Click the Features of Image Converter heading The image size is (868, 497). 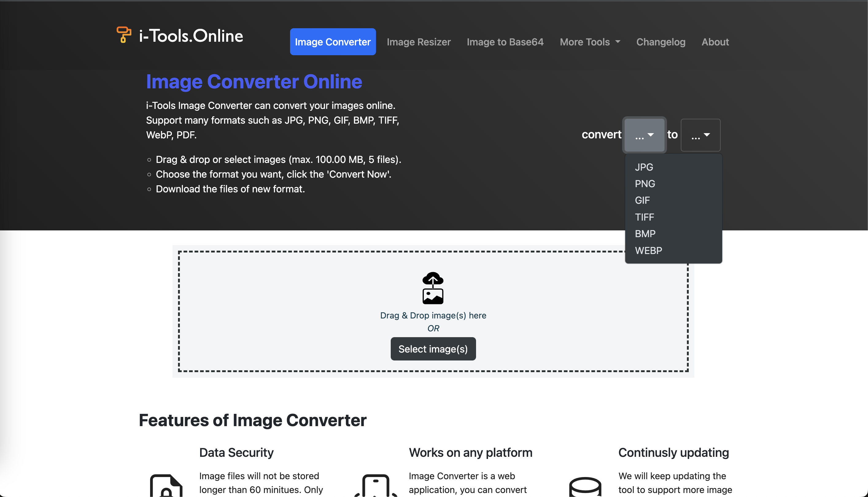252,420
